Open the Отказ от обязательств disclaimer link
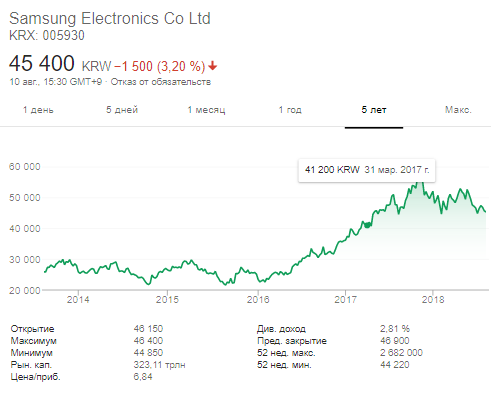The width and height of the screenshot is (491, 393). [161, 82]
